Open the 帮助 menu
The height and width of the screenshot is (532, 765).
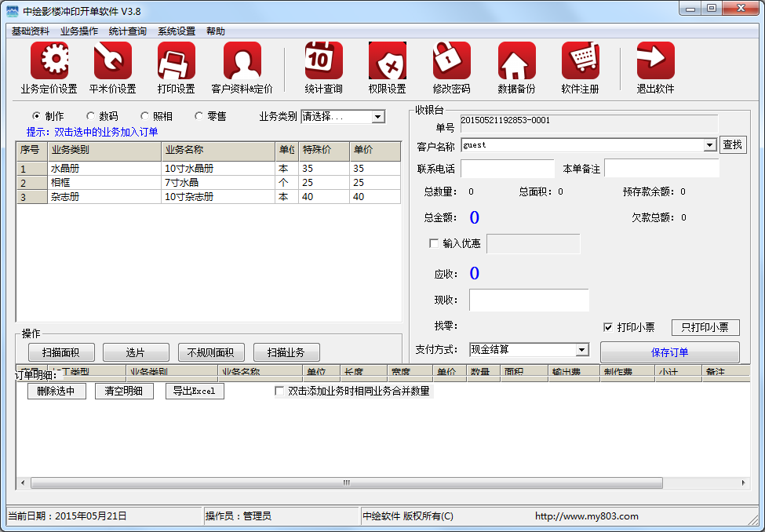coord(216,31)
